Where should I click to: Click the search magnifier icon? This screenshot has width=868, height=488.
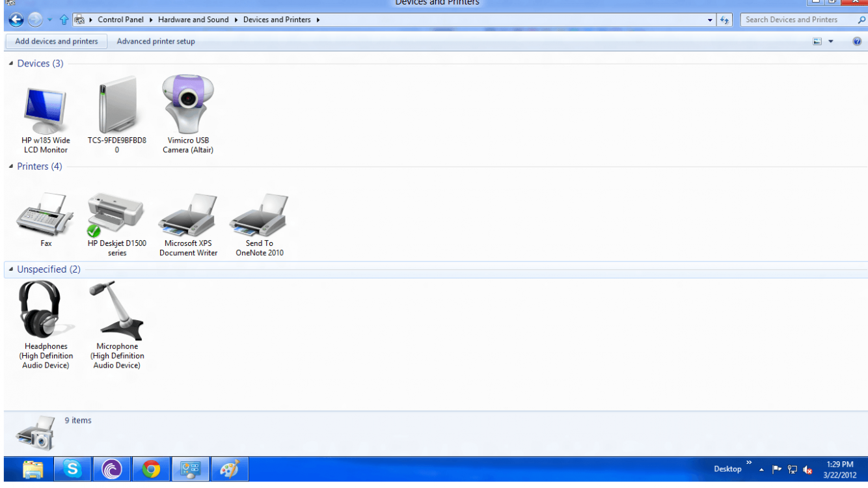click(861, 20)
